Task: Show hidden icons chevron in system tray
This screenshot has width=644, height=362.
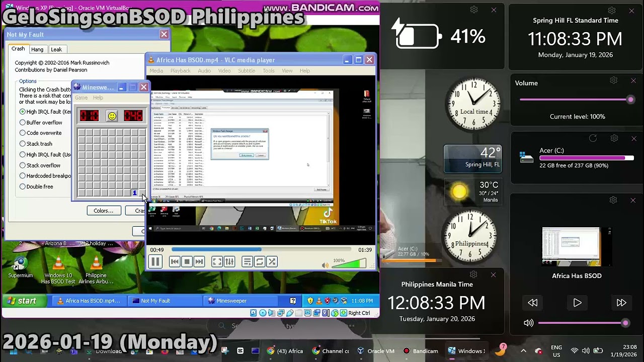Action: pos(523,351)
